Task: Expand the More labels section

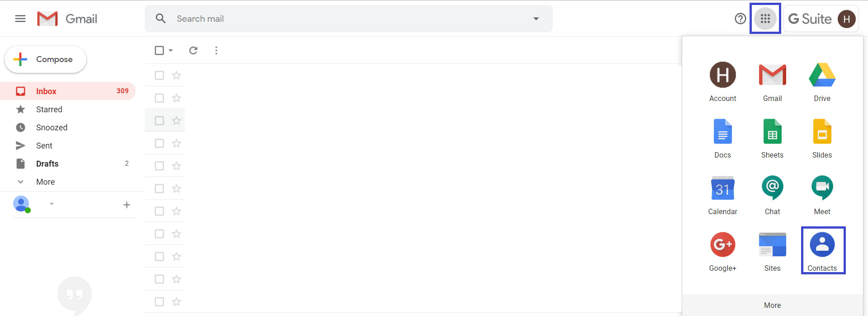Action: (45, 182)
